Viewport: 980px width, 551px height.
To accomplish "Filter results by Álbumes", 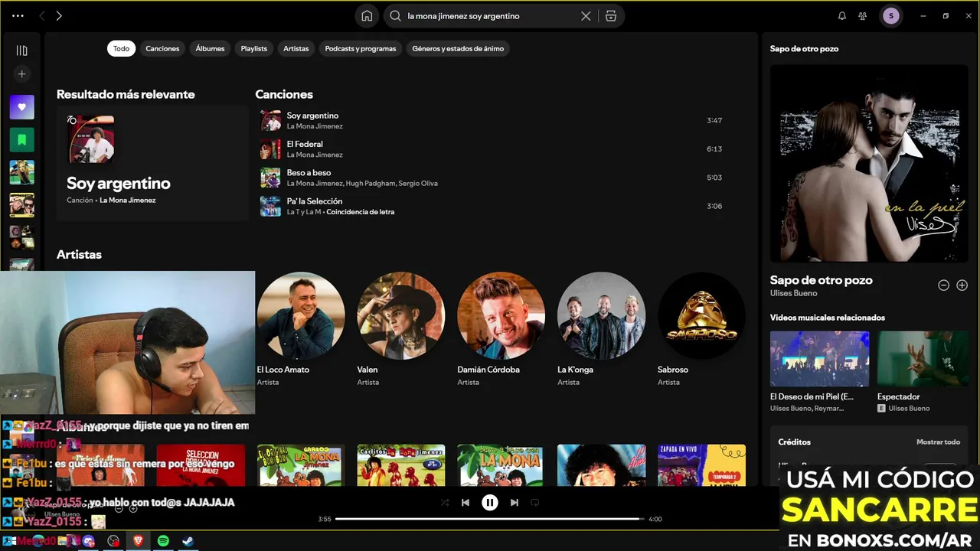I will pos(210,48).
